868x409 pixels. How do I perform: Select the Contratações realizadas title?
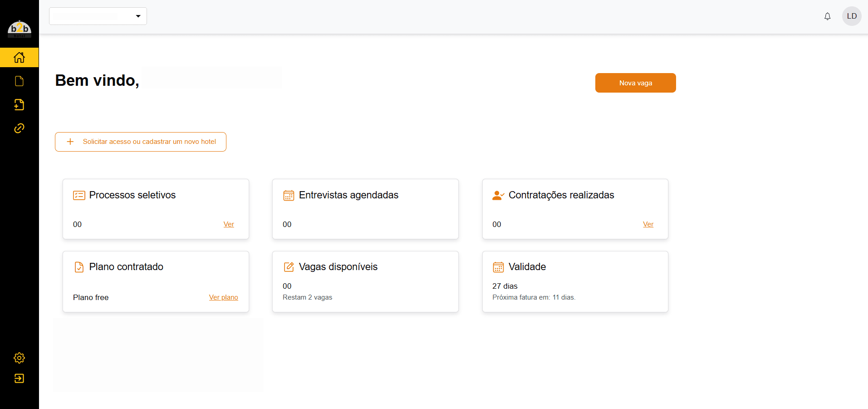tap(561, 195)
